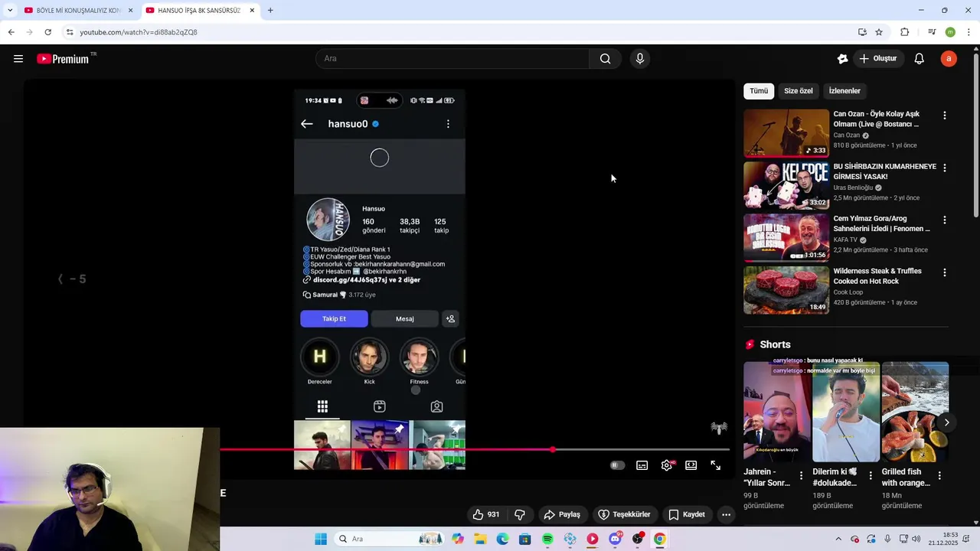Viewport: 980px width, 551px height.
Task: Dislike the video
Action: tap(520, 514)
